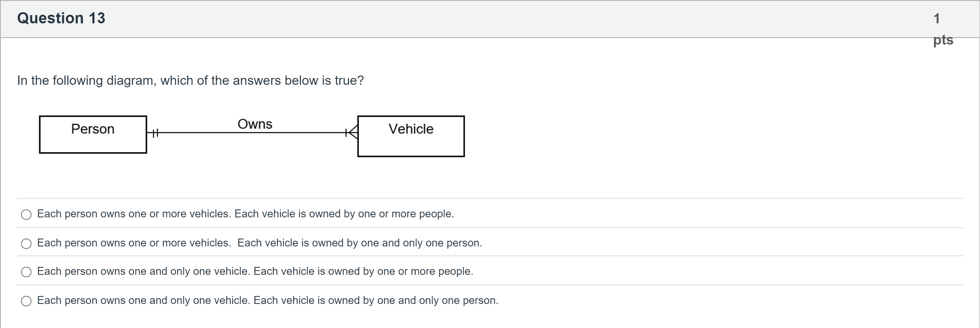Click the crow's foot notation near Vehicle

[351, 134]
